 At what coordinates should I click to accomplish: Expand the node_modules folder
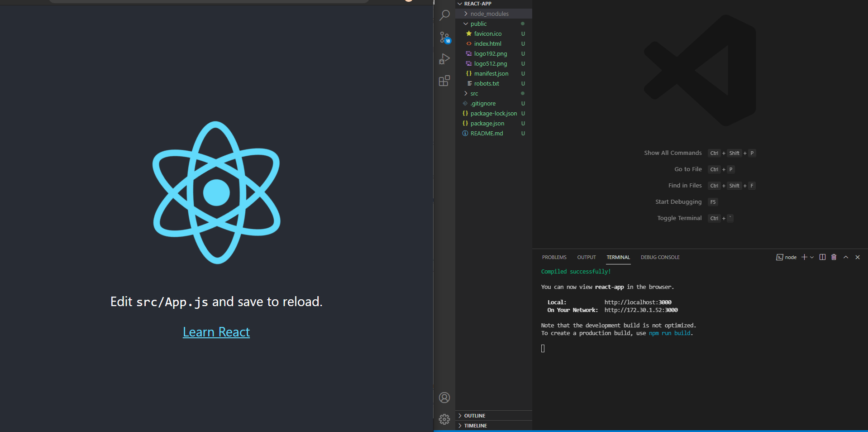pos(489,14)
